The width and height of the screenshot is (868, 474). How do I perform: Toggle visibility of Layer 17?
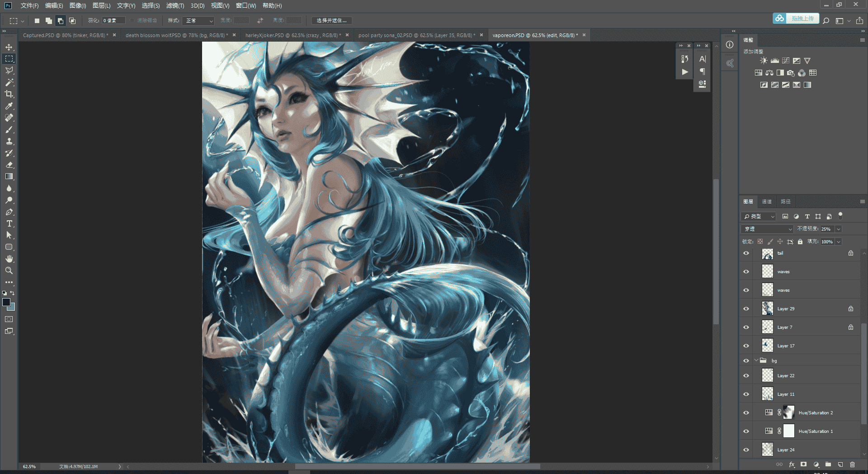point(746,346)
